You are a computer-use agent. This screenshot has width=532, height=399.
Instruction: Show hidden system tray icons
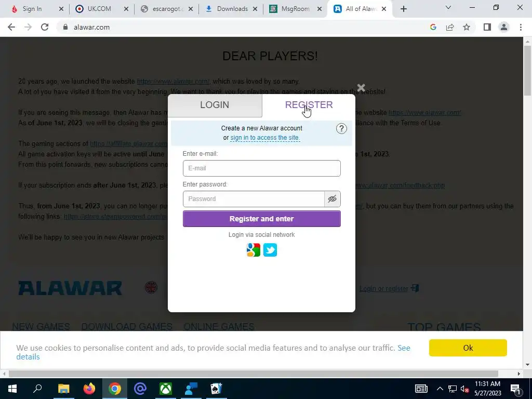pyautogui.click(x=440, y=389)
